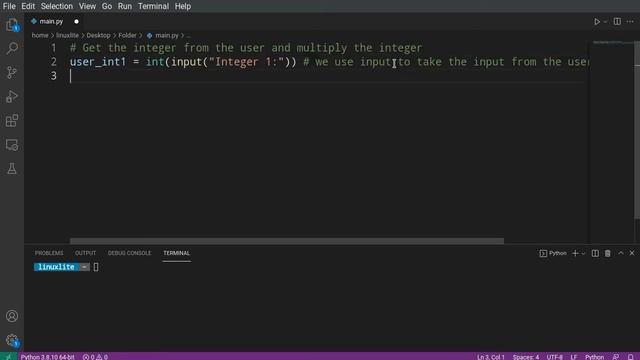Switch to the Debug Console tab

tap(129, 253)
